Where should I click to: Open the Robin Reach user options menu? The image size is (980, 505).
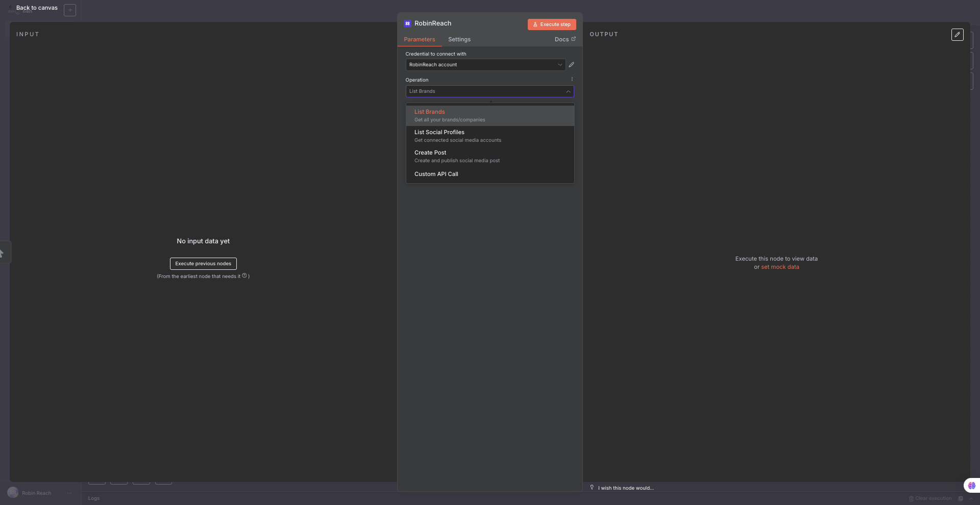[69, 493]
